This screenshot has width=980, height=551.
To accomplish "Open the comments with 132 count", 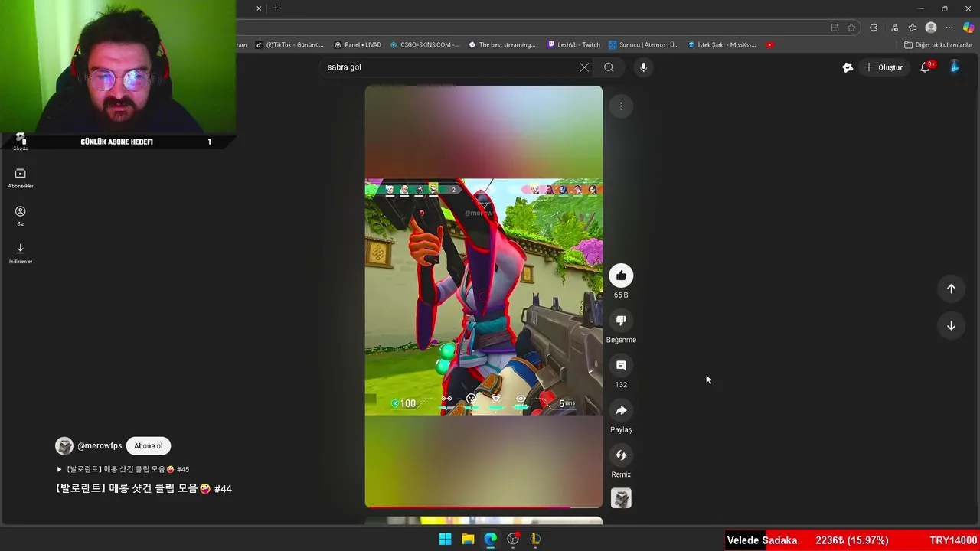I will click(621, 366).
